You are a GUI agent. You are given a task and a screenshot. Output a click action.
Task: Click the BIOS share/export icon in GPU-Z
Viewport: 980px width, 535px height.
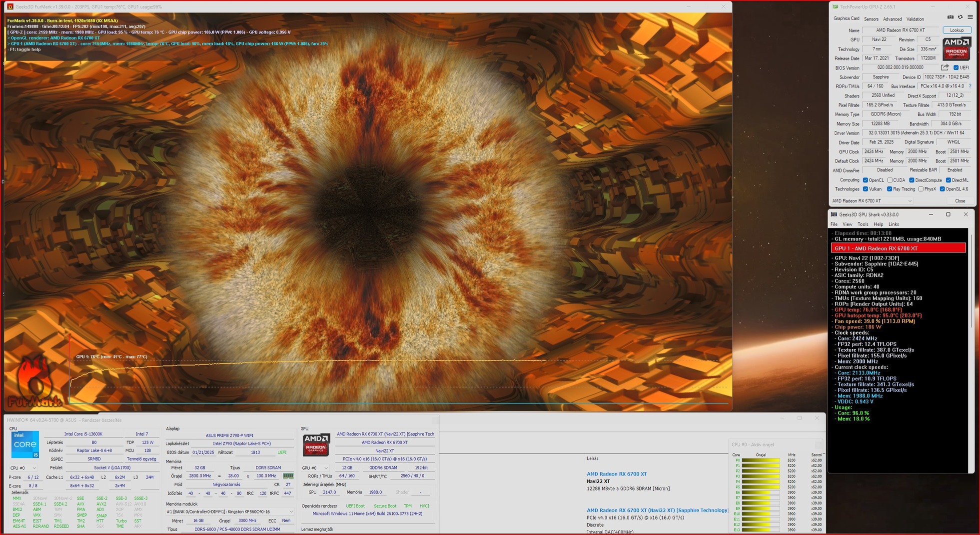tap(945, 67)
